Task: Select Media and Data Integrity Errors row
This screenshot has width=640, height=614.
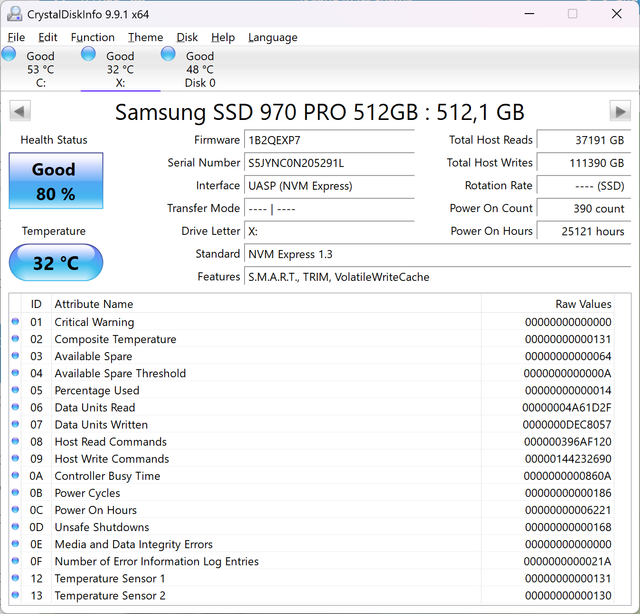Action: click(x=312, y=545)
